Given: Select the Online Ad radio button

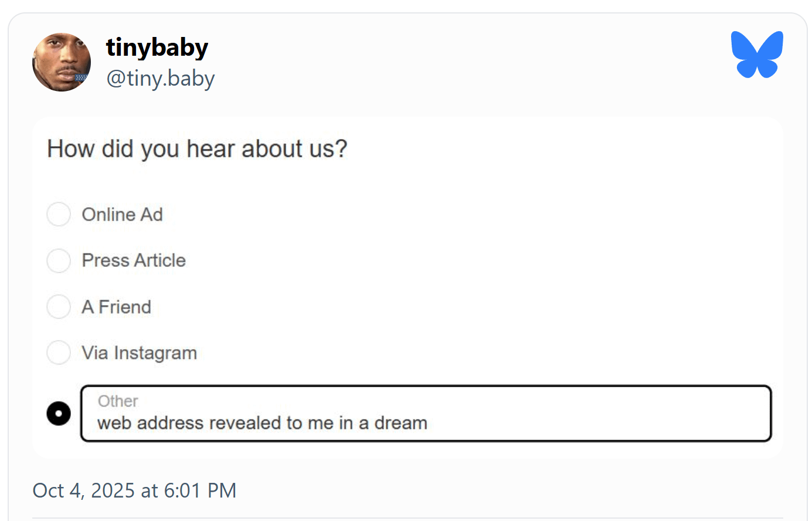Looking at the screenshot, I should tap(59, 215).
